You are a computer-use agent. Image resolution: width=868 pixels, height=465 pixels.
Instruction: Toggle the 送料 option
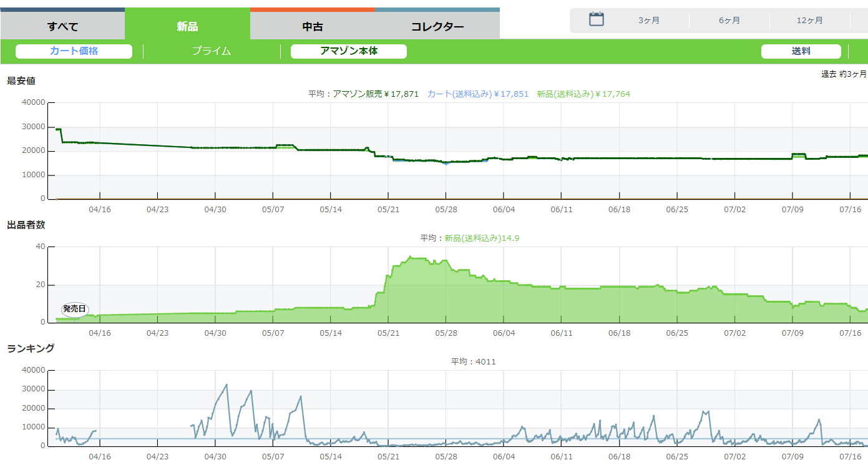coord(801,51)
